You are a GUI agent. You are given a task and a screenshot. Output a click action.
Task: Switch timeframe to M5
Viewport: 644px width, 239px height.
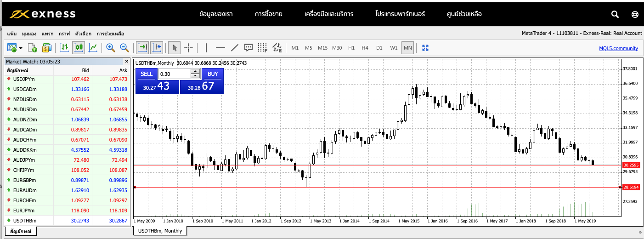tap(309, 48)
